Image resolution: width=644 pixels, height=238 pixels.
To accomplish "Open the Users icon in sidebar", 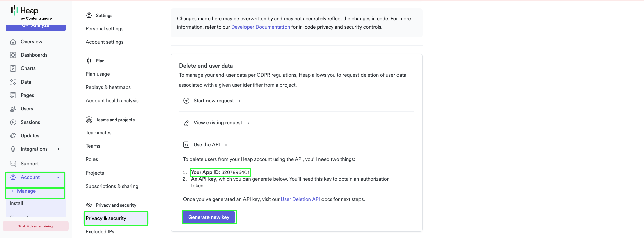I will coord(13,109).
